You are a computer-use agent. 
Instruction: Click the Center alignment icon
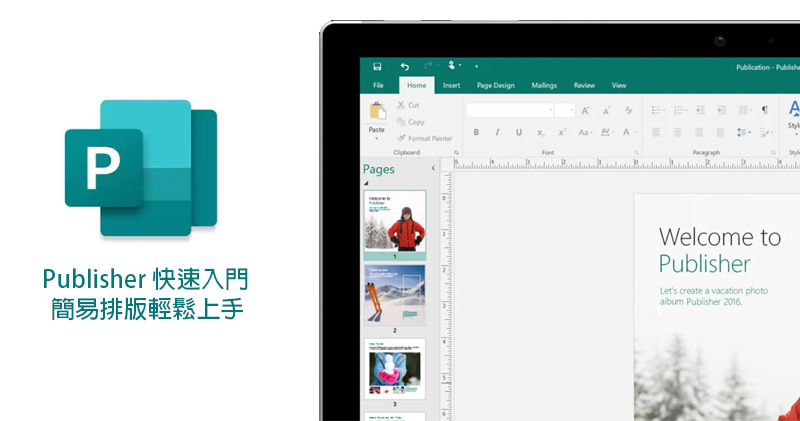[678, 133]
